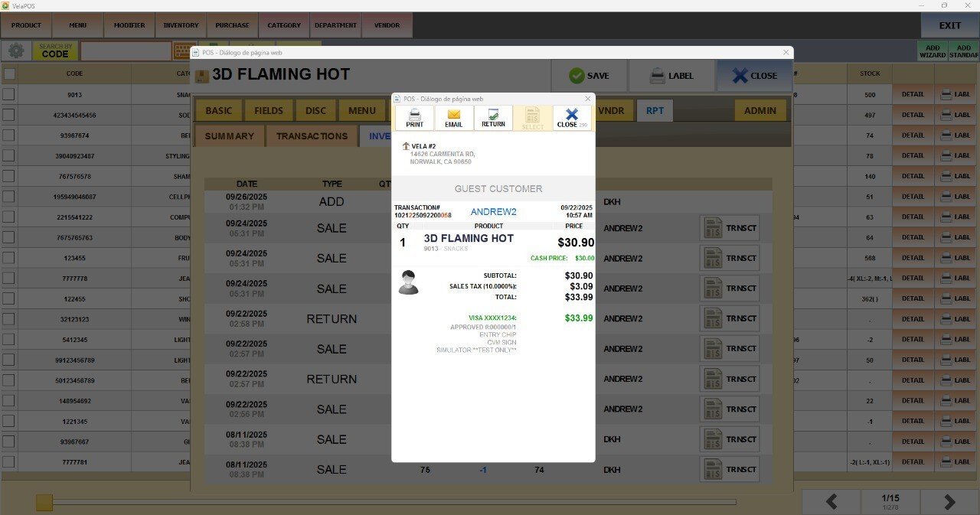Email the receipt using the envelope icon
This screenshot has height=515, width=980.
tap(453, 118)
